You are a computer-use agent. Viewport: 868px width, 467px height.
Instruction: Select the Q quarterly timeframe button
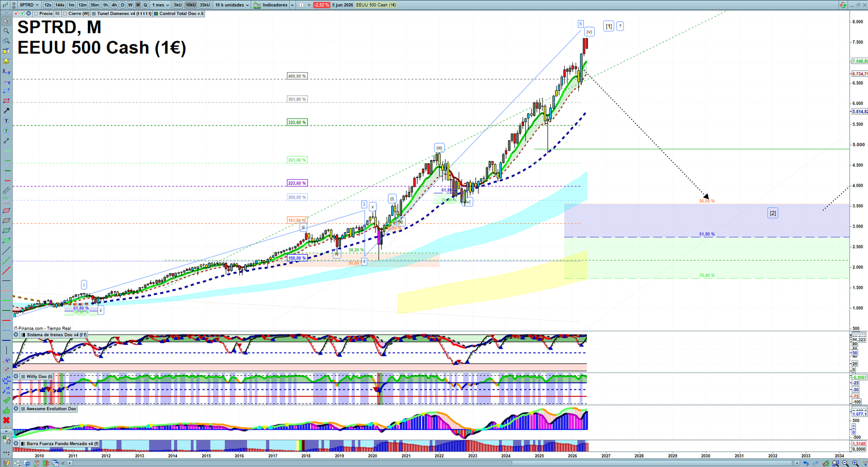(145, 5)
